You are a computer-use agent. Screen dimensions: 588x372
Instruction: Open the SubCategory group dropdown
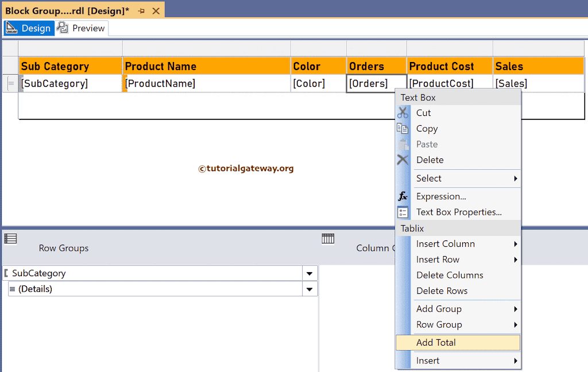pos(309,273)
